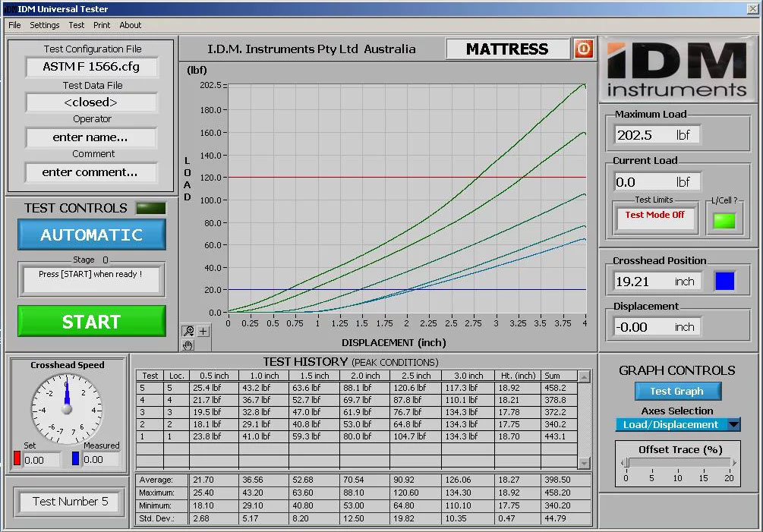Click the '47.0 lbf' history cell
Image resolution: width=763 pixels, height=532 pixels.
(x=314, y=412)
